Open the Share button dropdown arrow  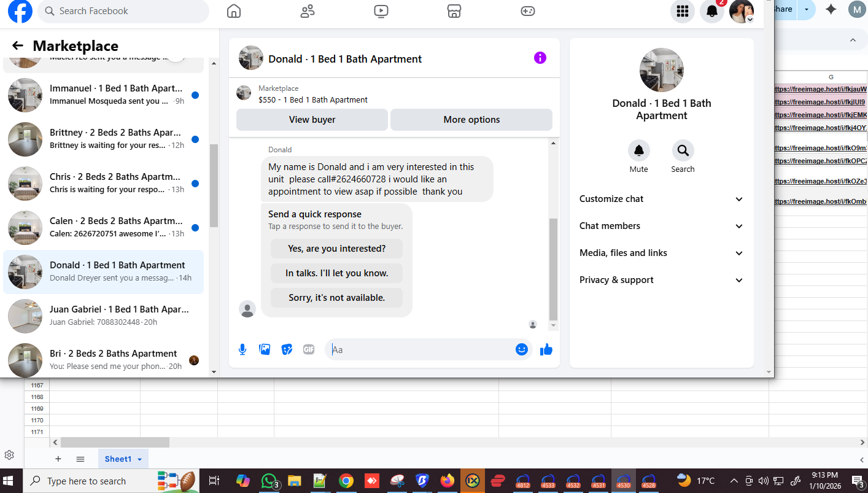point(806,9)
